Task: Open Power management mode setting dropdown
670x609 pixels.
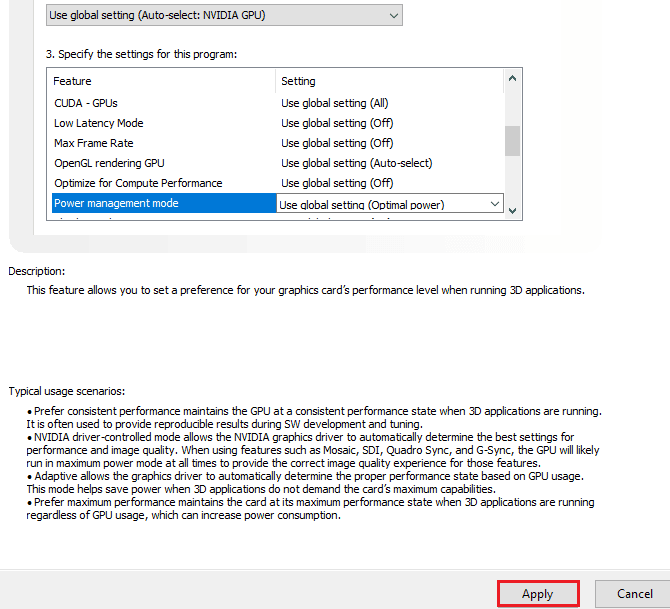Action: coord(390,203)
